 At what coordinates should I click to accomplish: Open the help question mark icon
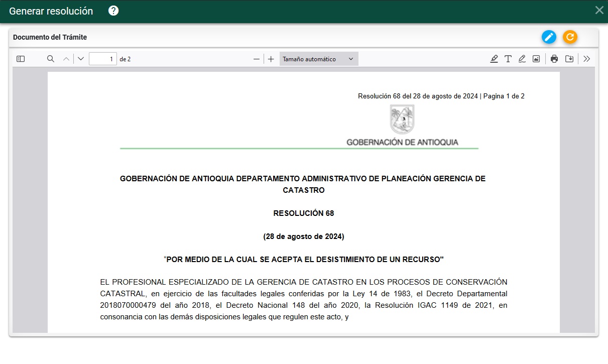pyautogui.click(x=113, y=11)
